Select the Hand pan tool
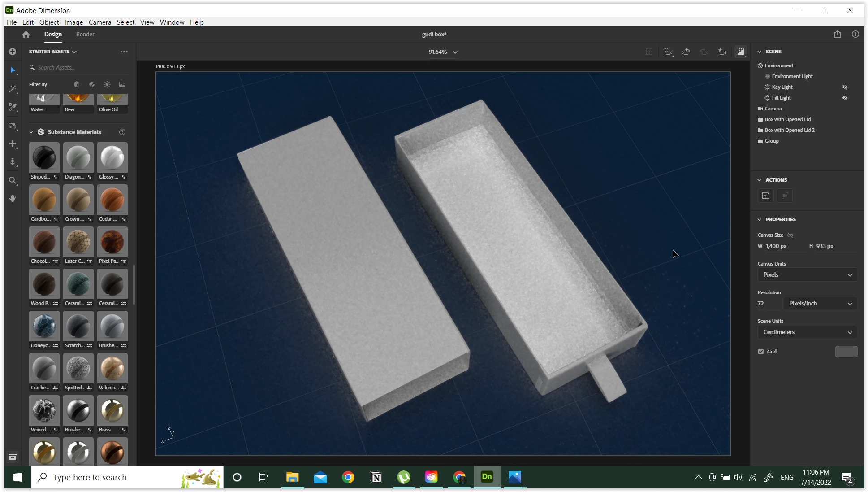Screen dimensions: 868x492 [13, 198]
